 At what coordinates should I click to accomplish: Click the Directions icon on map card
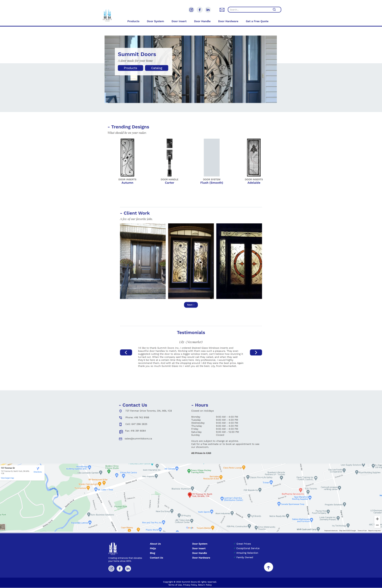point(38,470)
